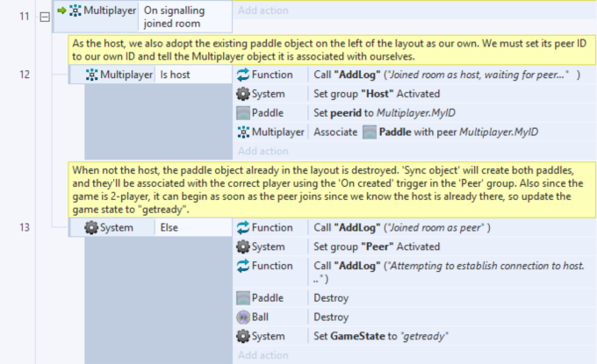Click the green trigger arrow on event 11
Viewport: 597px width, 364px height.
coord(61,11)
